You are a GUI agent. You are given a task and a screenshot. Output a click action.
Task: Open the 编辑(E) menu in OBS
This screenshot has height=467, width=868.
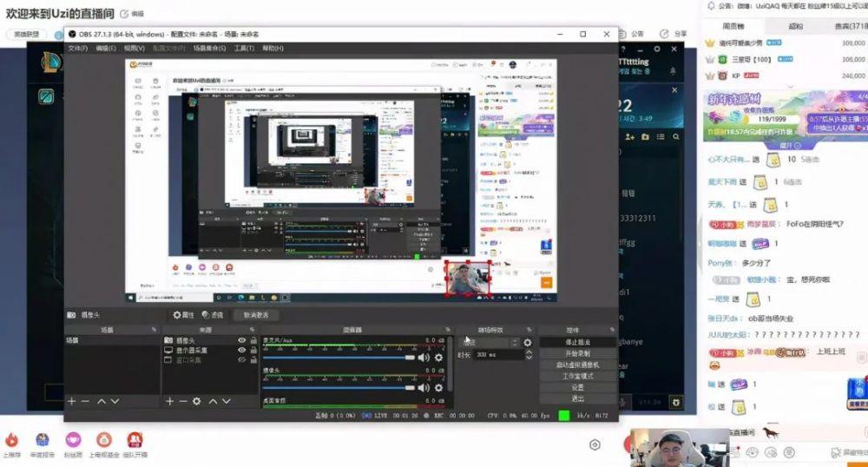106,48
